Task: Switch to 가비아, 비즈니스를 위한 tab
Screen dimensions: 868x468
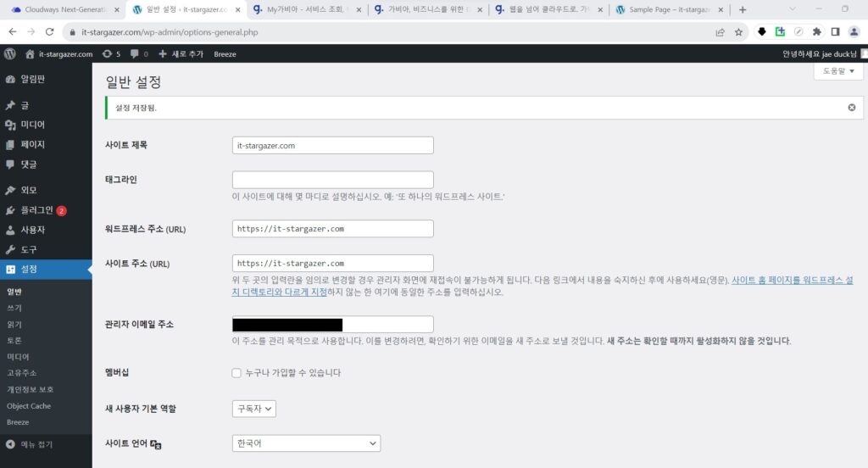Action: click(426, 9)
